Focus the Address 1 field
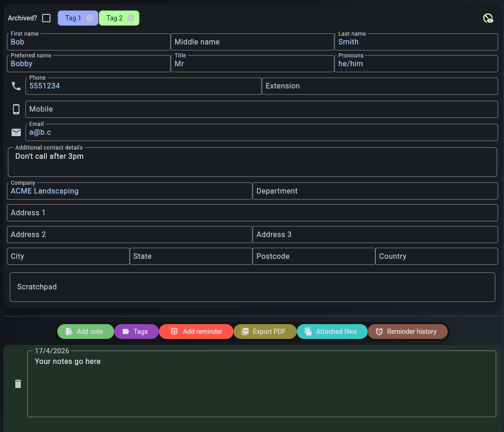This screenshot has height=432, width=504. 252,213
